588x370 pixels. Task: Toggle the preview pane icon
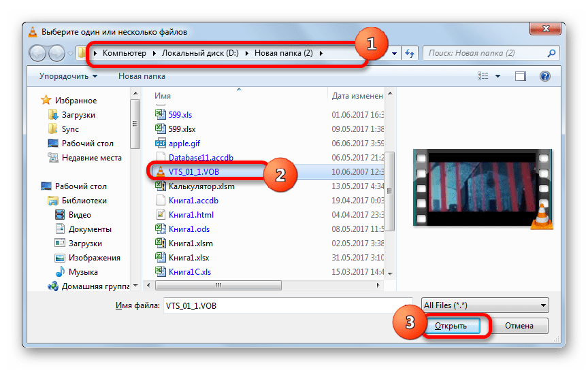[x=520, y=76]
